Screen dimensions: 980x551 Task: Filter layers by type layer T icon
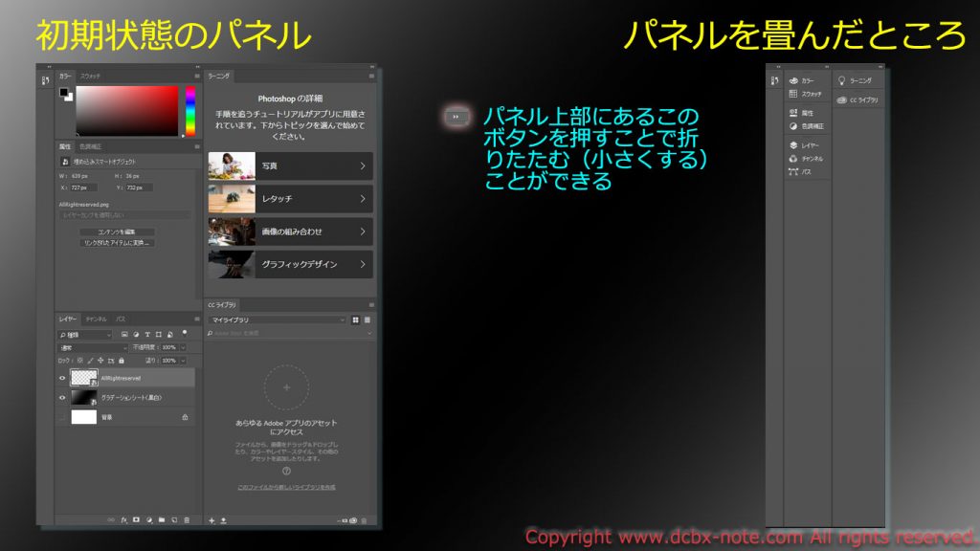[147, 334]
